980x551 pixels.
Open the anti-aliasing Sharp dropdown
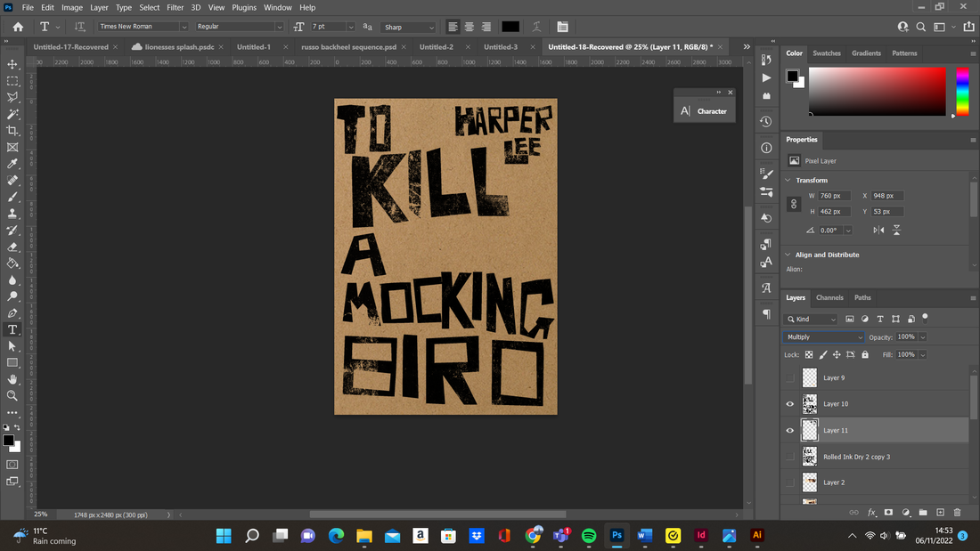pyautogui.click(x=409, y=27)
